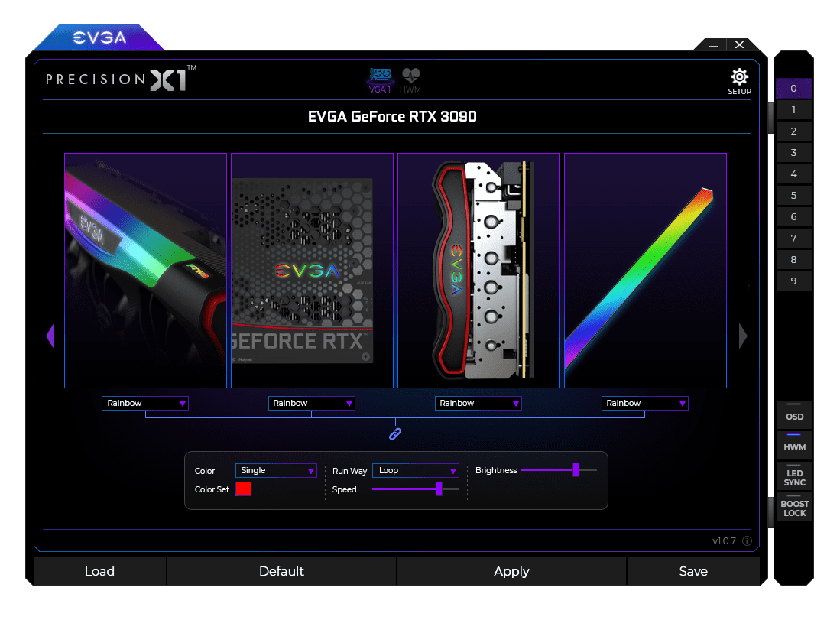840x620 pixels.
Task: Select profile 4
Action: 793,174
